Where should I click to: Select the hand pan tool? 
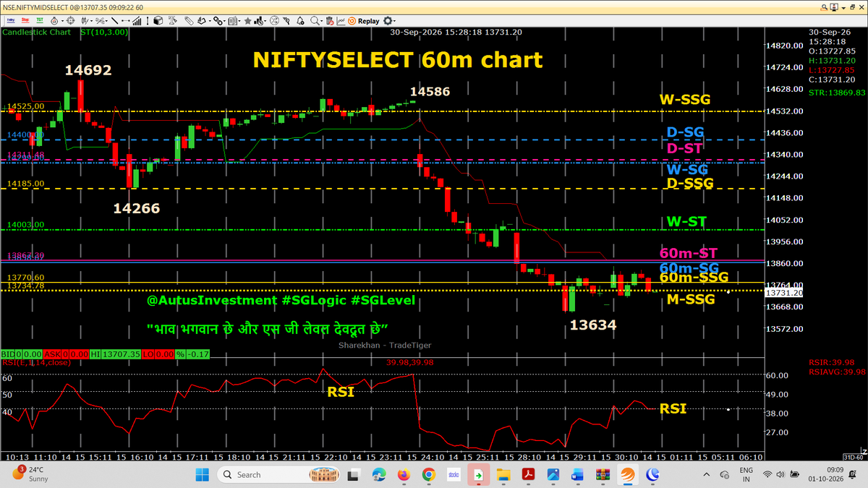(202, 21)
